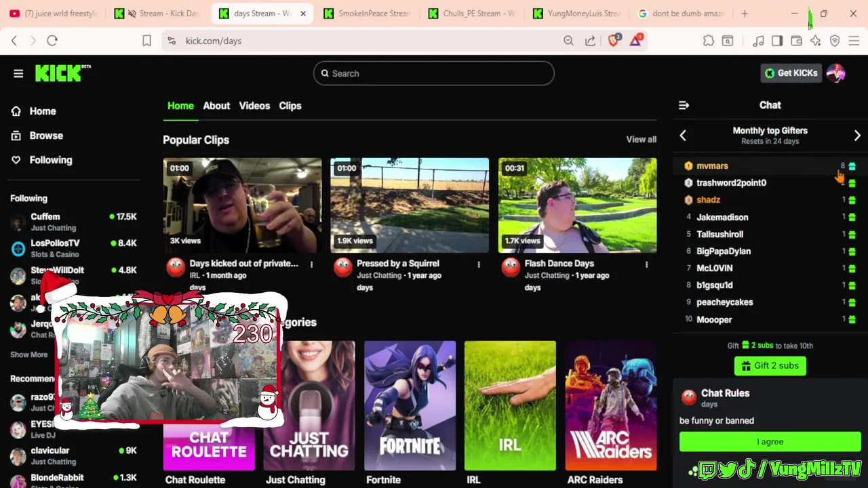Switch to juice wrld freestyle YouTube tab
The image size is (868, 488).
tap(54, 14)
